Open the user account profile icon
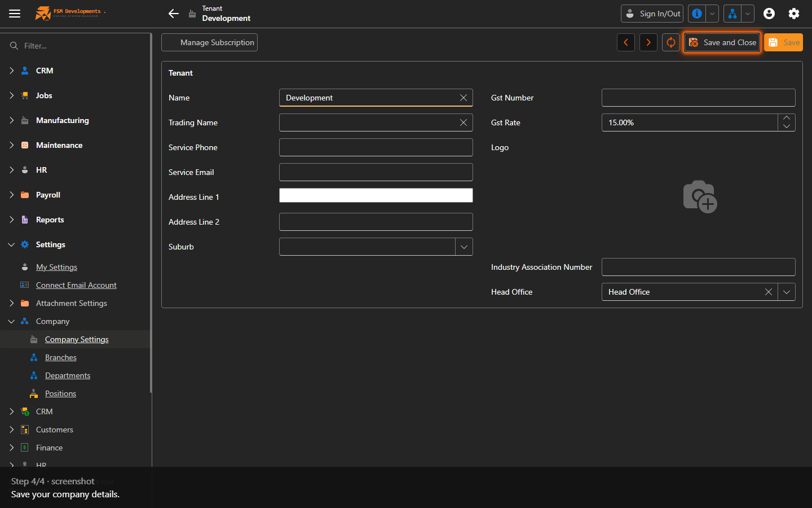Image resolution: width=812 pixels, height=508 pixels. point(769,14)
